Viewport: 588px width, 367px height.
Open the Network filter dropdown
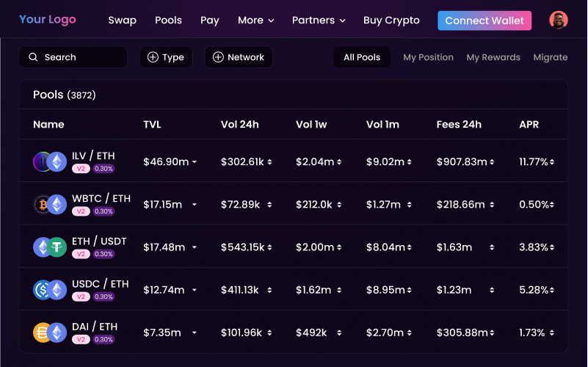coord(239,57)
